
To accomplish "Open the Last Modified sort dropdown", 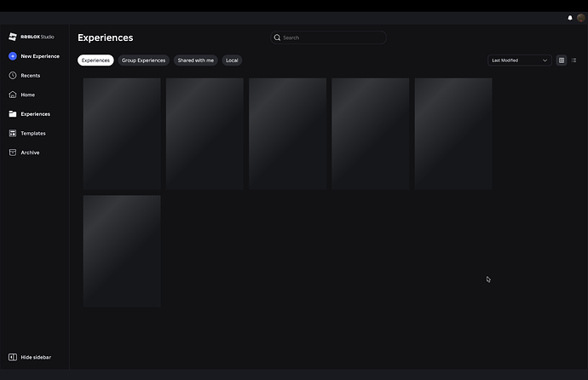I will pos(519,60).
